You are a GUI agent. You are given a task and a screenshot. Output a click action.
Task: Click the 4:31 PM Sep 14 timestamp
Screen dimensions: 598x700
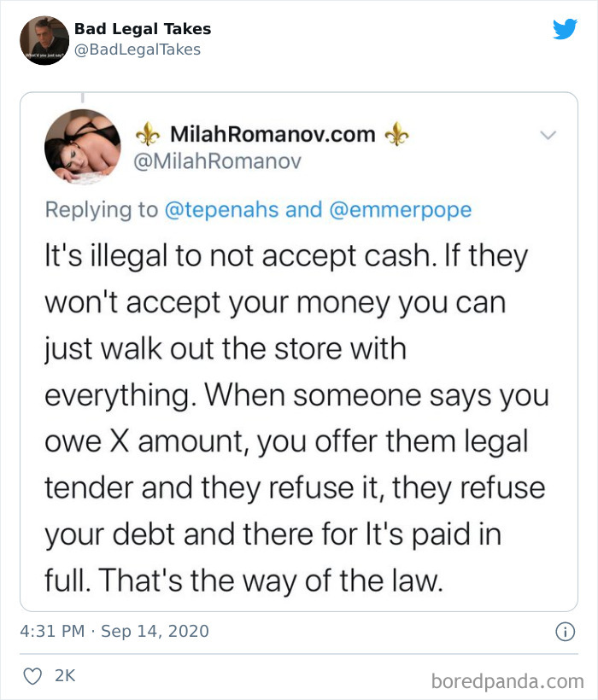click(x=114, y=632)
